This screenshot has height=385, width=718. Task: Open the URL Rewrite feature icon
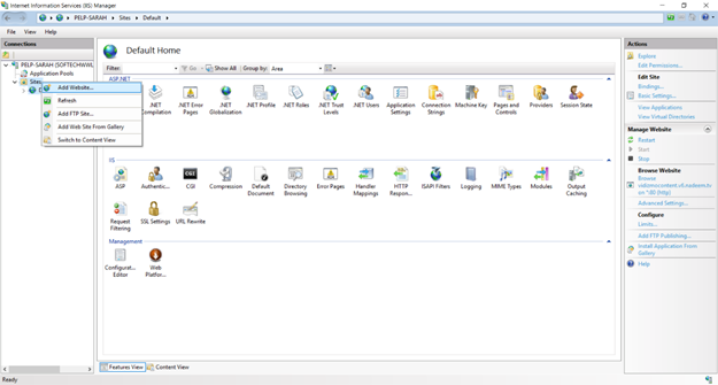(x=190, y=213)
